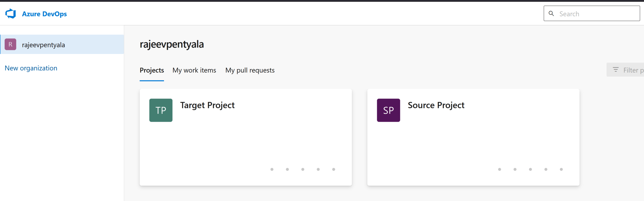Click the last dot on Source Project card
The width and height of the screenshot is (644, 201).
click(x=561, y=169)
